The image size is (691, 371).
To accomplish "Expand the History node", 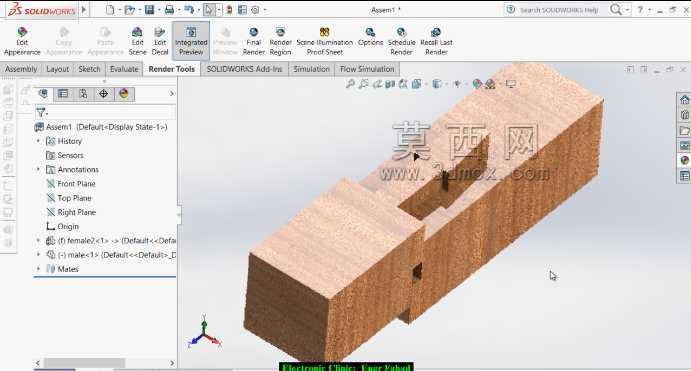I will click(38, 141).
